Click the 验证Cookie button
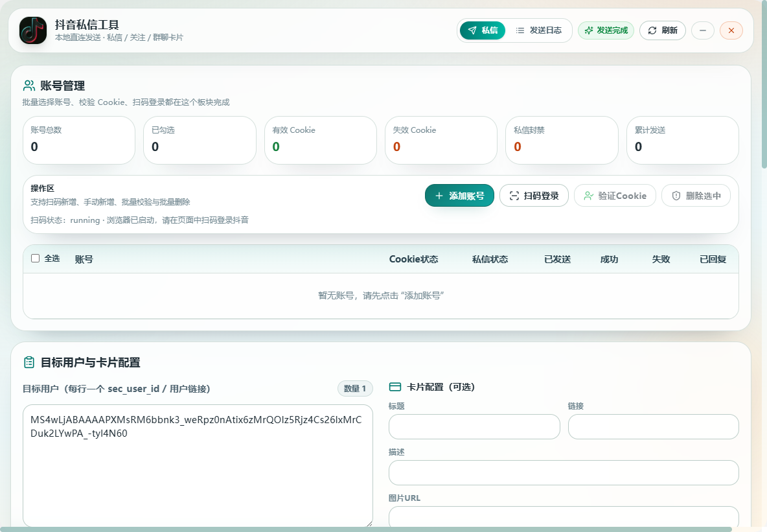Screen dimensions: 767x532 tap(615, 196)
